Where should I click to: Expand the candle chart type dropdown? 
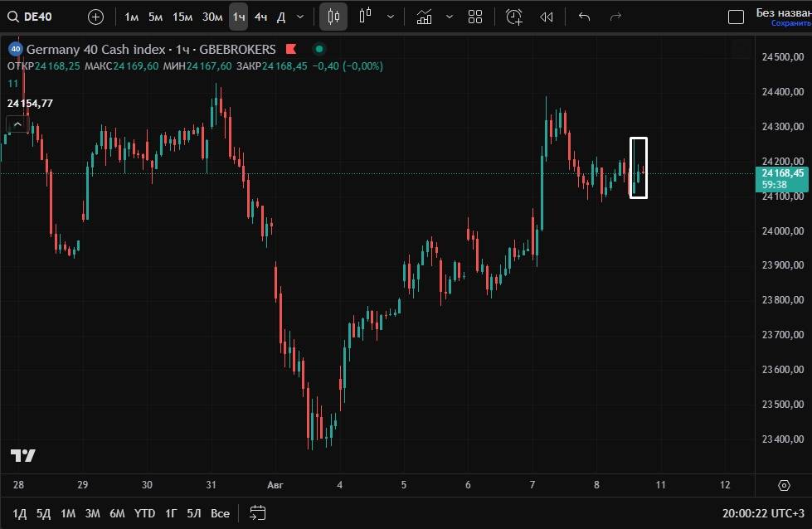(390, 17)
